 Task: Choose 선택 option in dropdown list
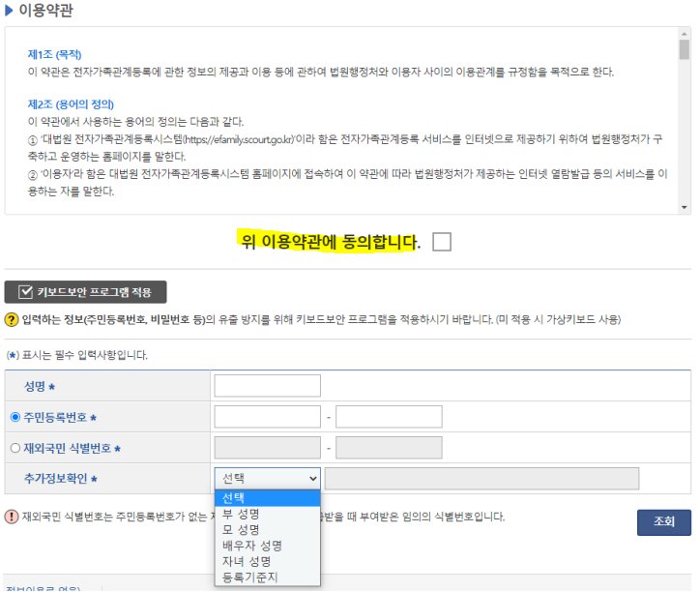click(x=268, y=498)
